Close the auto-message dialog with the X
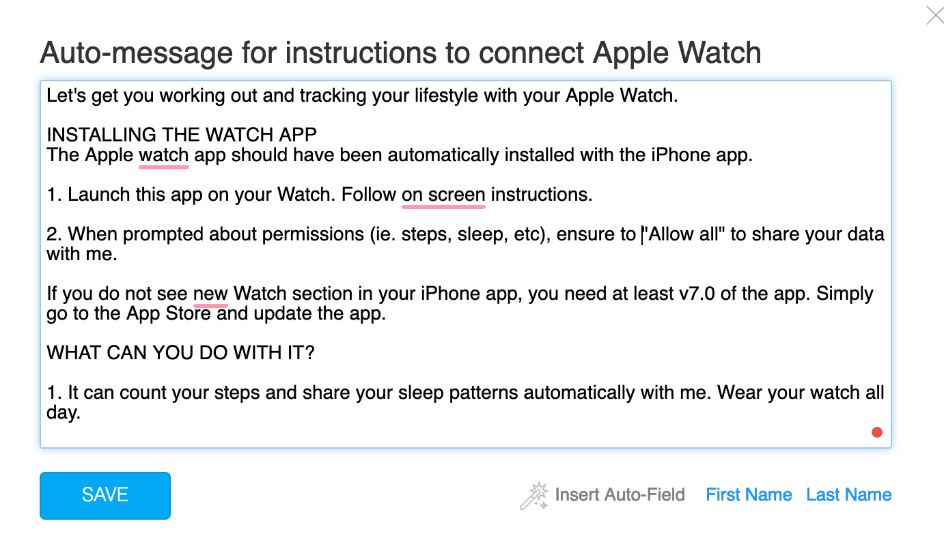 click(x=934, y=15)
